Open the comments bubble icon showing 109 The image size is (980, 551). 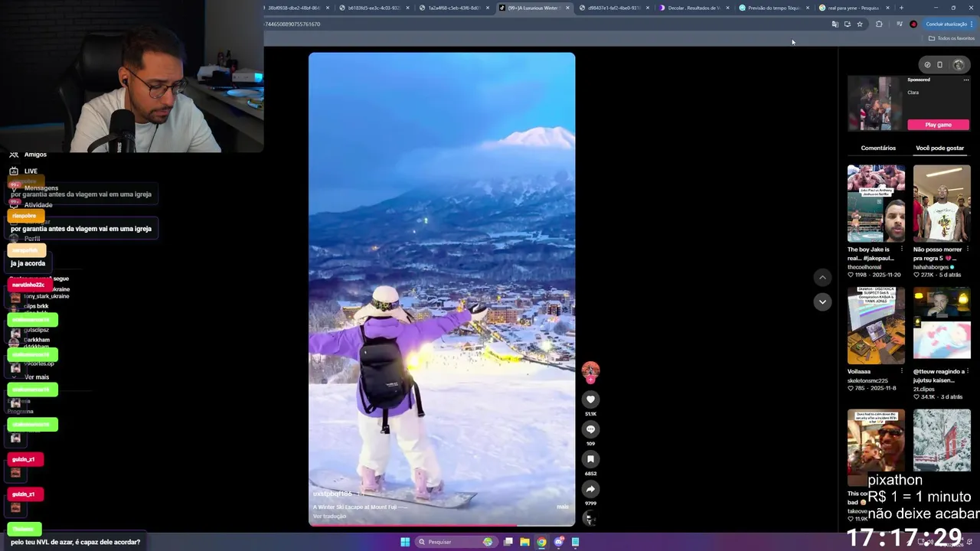point(590,429)
